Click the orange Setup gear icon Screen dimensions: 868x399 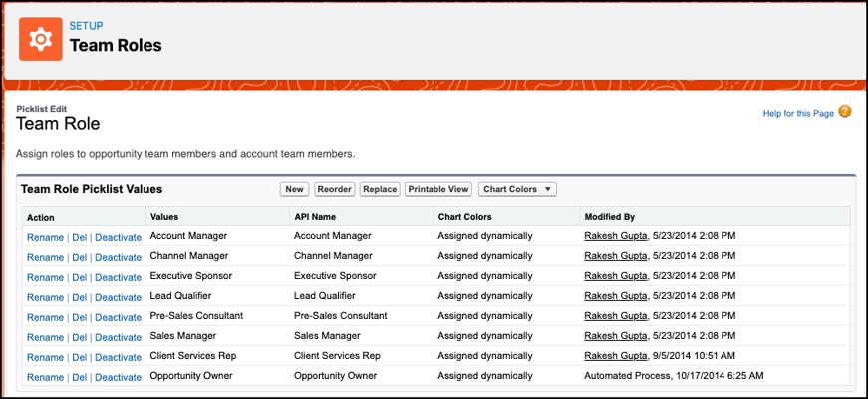coord(41,39)
